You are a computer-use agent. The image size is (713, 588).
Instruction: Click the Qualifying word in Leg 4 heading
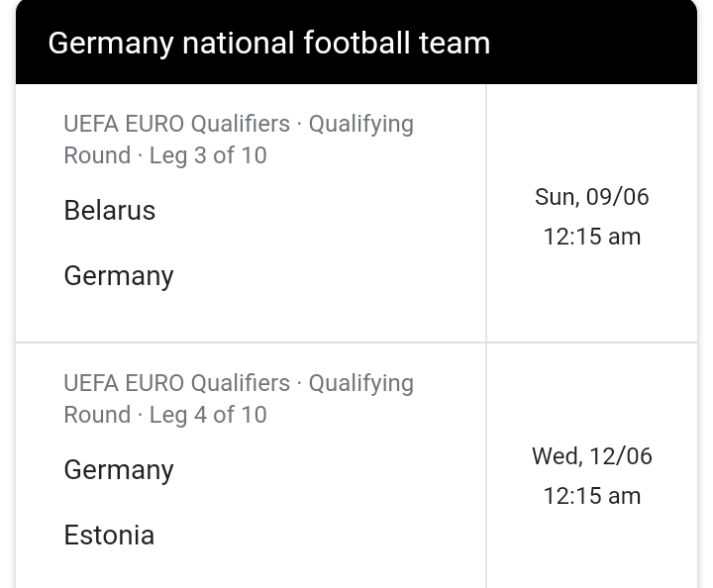coord(361,384)
